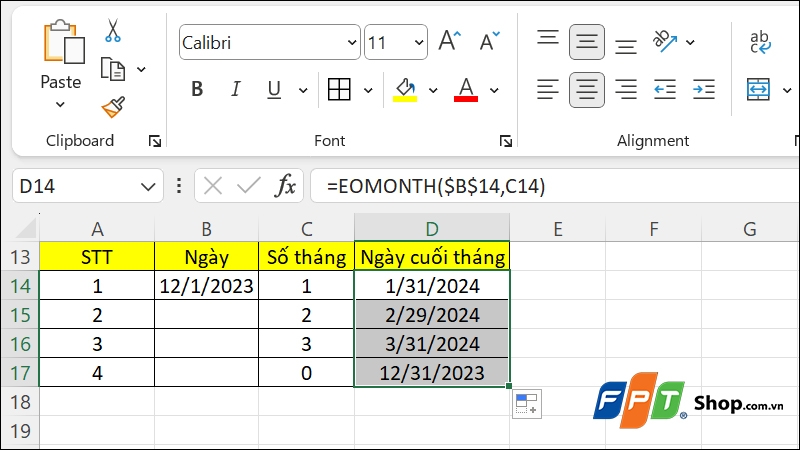The width and height of the screenshot is (800, 450).
Task: Click Decrease Font Size icon
Action: pyautogui.click(x=489, y=41)
